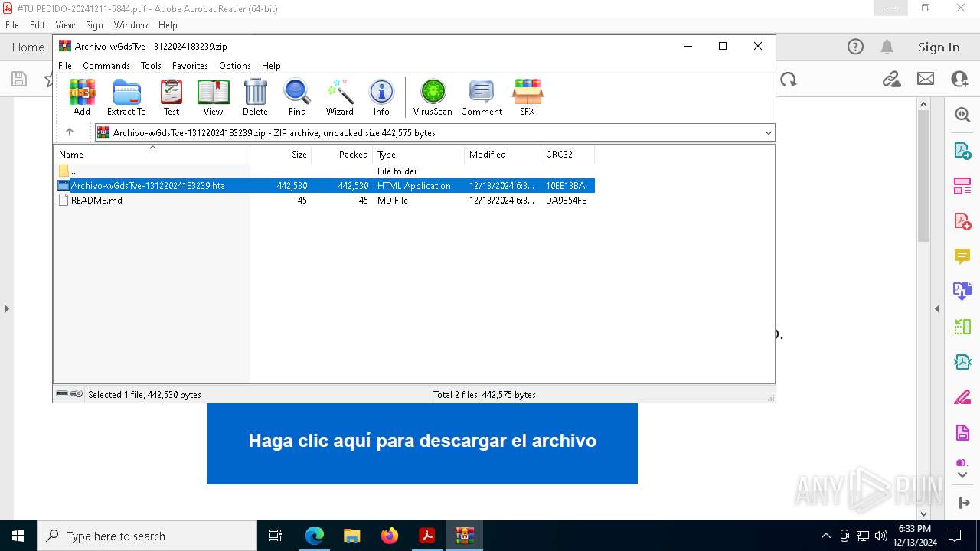Select parent folder '..' row

point(325,171)
